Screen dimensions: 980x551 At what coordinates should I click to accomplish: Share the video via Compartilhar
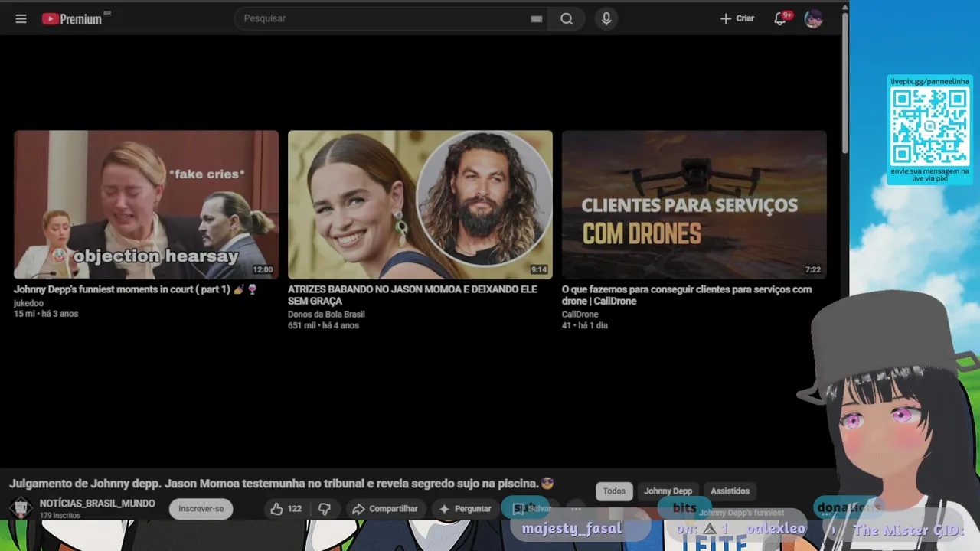385,509
